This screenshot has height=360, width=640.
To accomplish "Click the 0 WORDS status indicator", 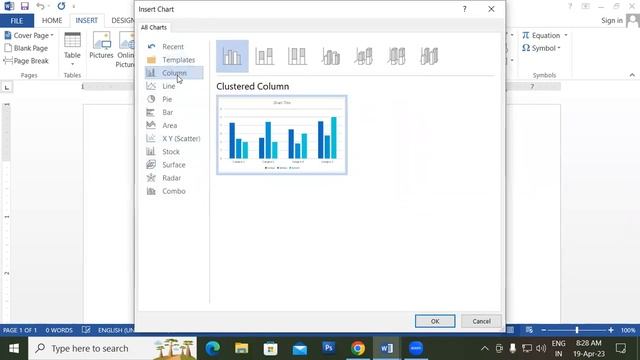I will click(59, 330).
